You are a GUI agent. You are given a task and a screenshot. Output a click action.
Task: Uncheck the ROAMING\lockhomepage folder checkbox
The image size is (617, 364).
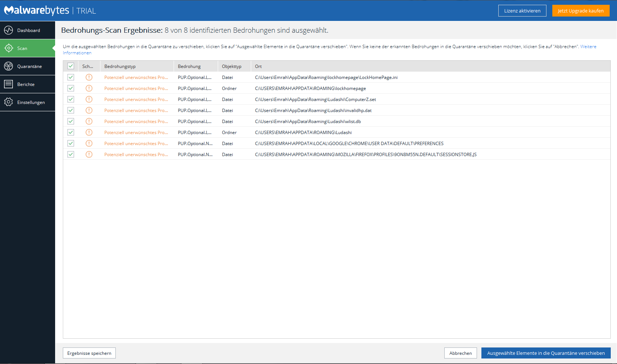[x=71, y=88]
